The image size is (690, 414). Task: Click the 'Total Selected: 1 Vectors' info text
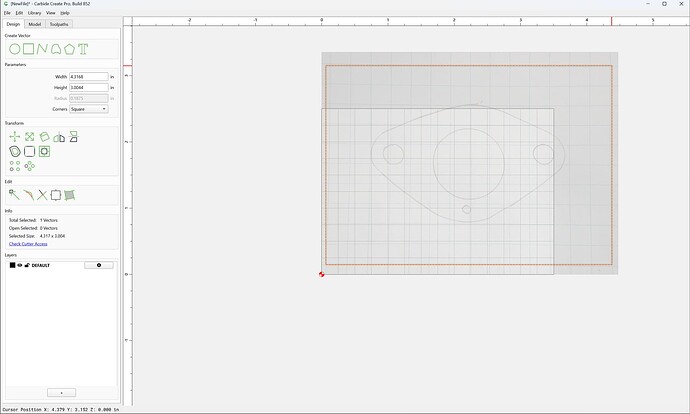[x=33, y=220]
